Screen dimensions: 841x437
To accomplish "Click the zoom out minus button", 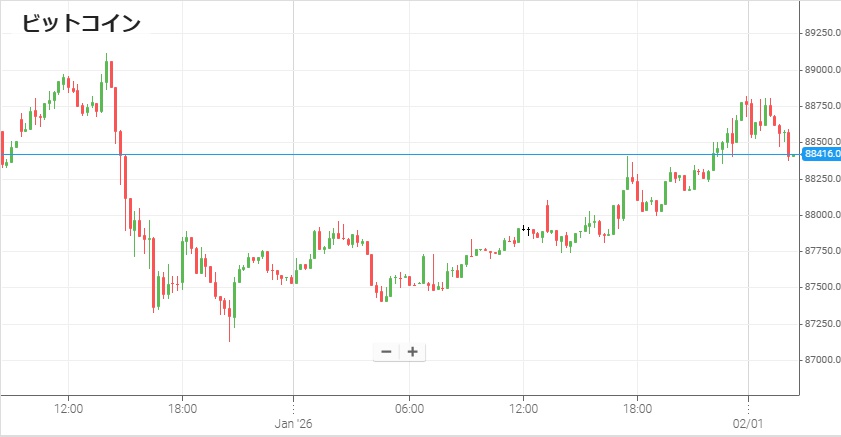I will point(386,351).
